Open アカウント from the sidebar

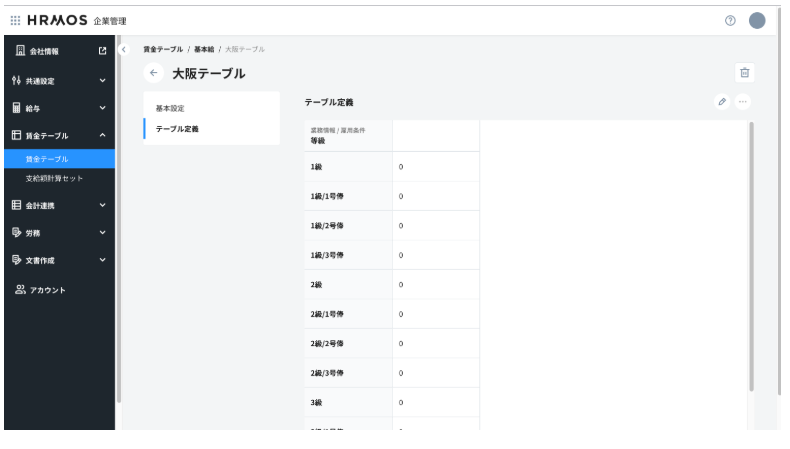(47, 290)
